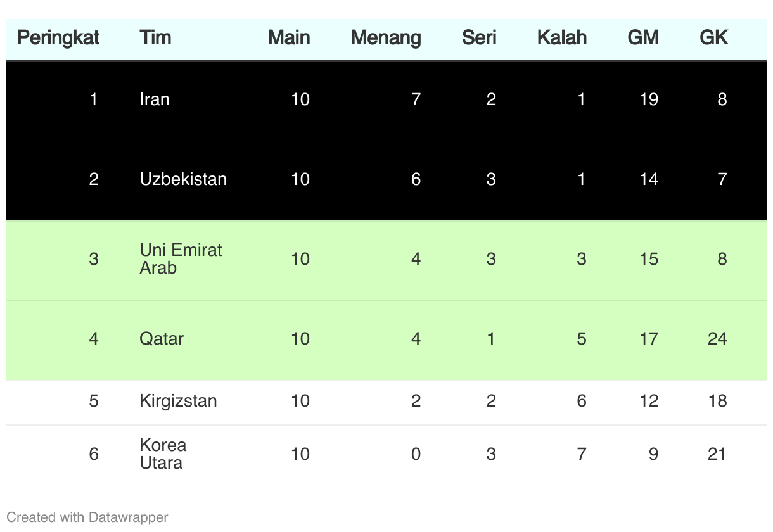Select rank number 5 cell
Image resolution: width=773 pixels, height=532 pixels.
coord(94,401)
